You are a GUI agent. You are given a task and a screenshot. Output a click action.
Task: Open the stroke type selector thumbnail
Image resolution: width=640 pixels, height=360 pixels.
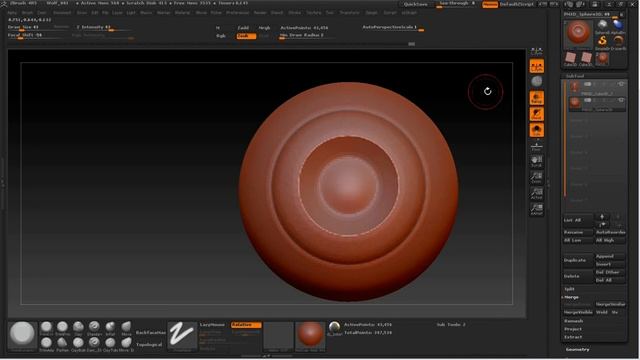pyautogui.click(x=182, y=336)
